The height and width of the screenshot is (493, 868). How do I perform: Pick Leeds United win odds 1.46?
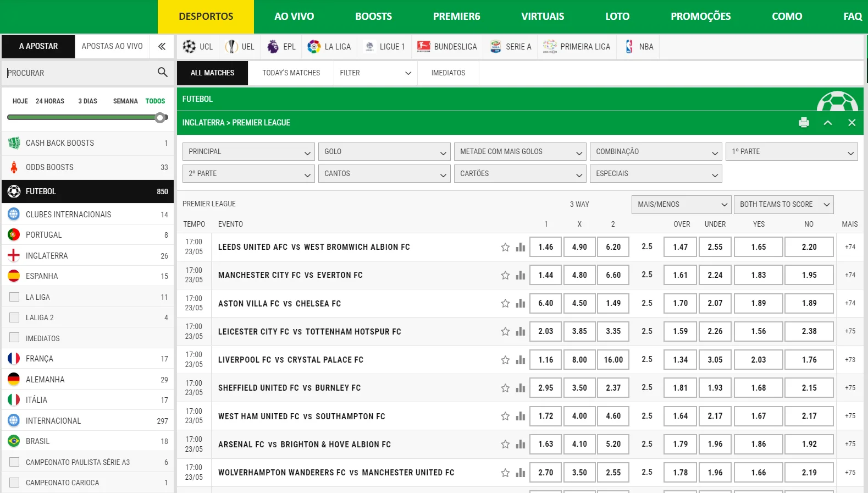click(546, 247)
